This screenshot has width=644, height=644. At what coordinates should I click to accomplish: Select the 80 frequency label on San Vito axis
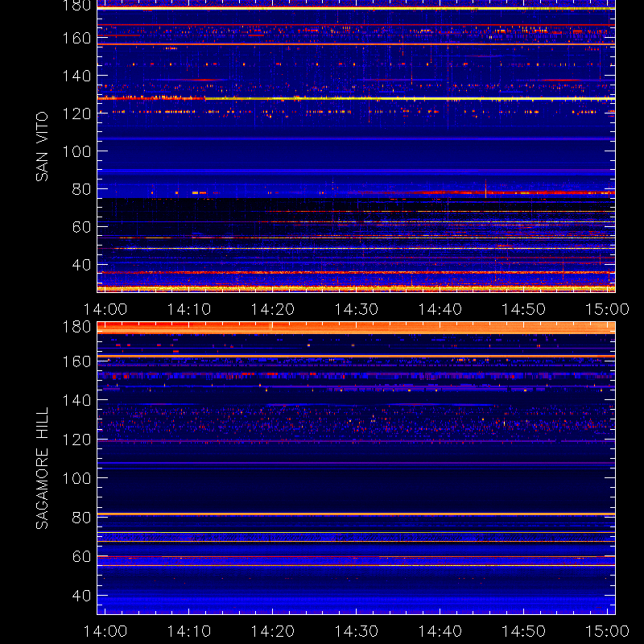pyautogui.click(x=82, y=189)
